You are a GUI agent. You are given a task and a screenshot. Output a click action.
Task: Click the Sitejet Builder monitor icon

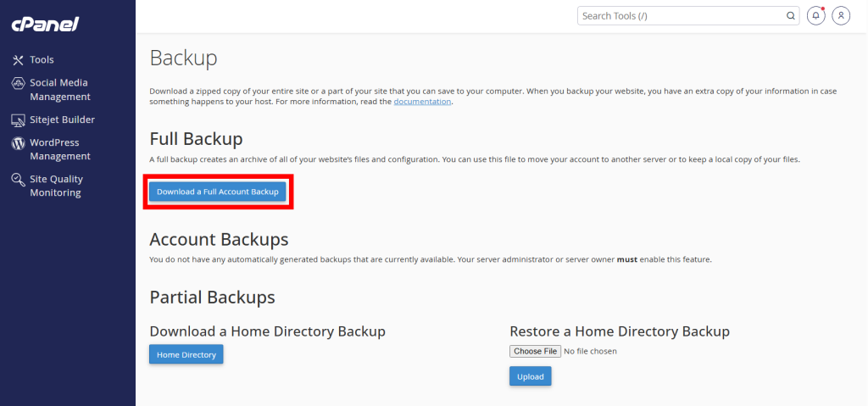(18, 120)
